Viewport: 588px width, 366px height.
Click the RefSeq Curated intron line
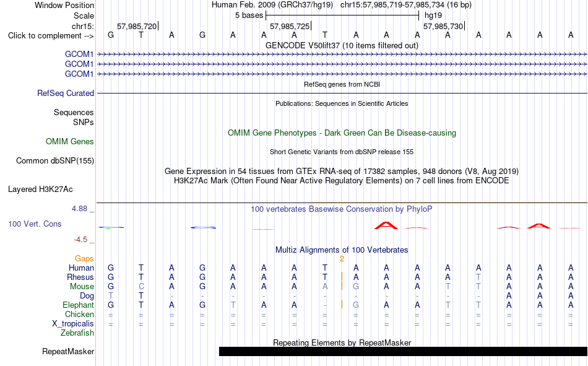(342, 93)
